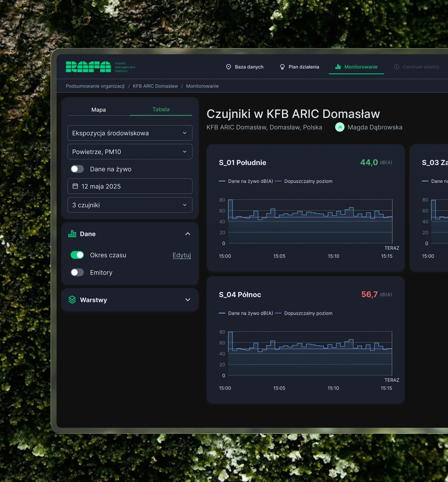Click the RAMA logo

pos(88,67)
